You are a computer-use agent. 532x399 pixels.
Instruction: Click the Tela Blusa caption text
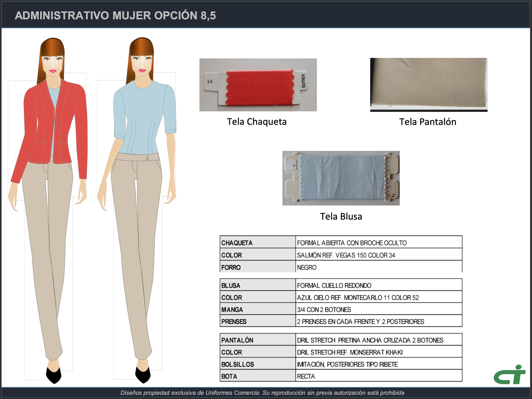(x=341, y=216)
